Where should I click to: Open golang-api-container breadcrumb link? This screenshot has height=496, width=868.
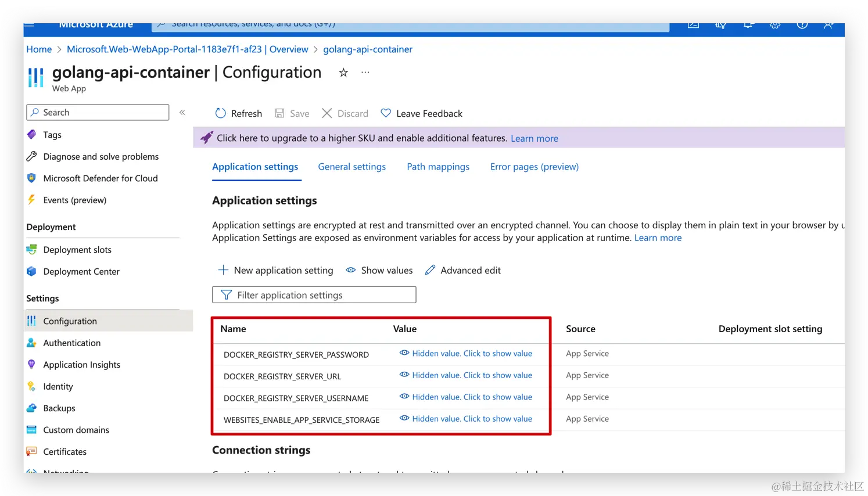point(368,49)
